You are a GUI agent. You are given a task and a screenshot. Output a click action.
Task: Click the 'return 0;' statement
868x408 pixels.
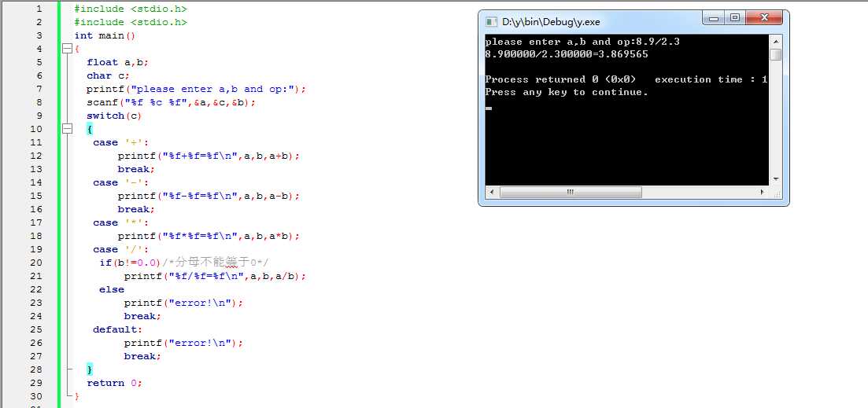tap(115, 383)
